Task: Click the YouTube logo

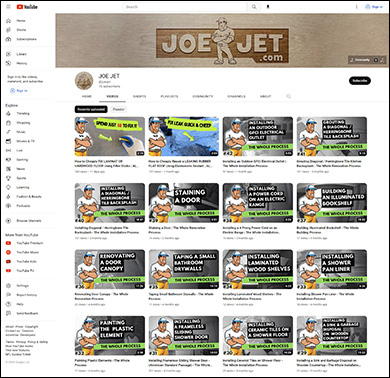Action: [x=27, y=7]
